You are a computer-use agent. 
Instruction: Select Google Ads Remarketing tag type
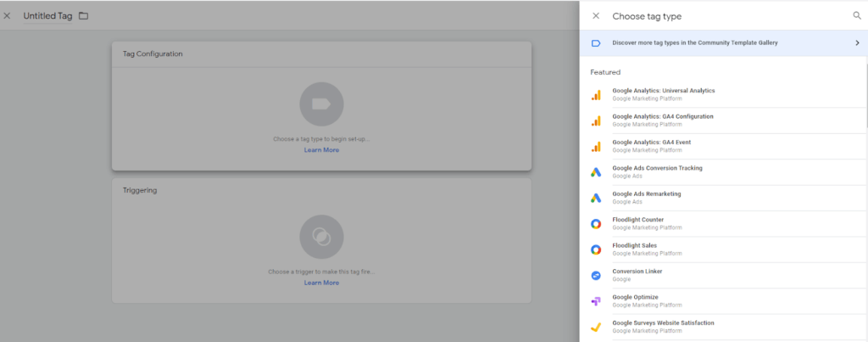646,193
